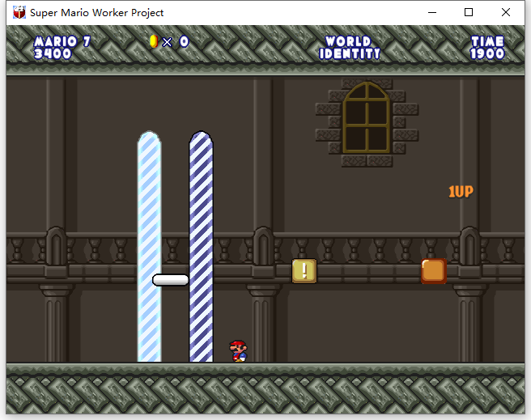
Task: Click the TIME label
Action: [x=487, y=41]
